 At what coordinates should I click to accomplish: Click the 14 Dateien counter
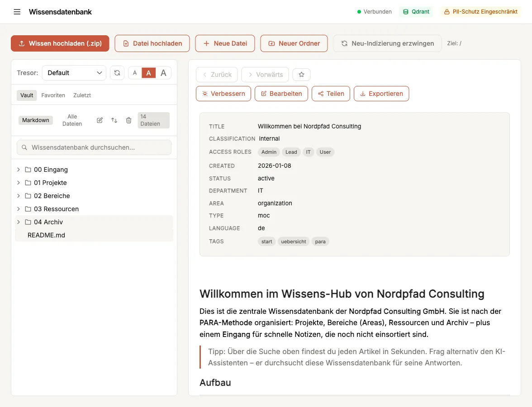pyautogui.click(x=153, y=120)
